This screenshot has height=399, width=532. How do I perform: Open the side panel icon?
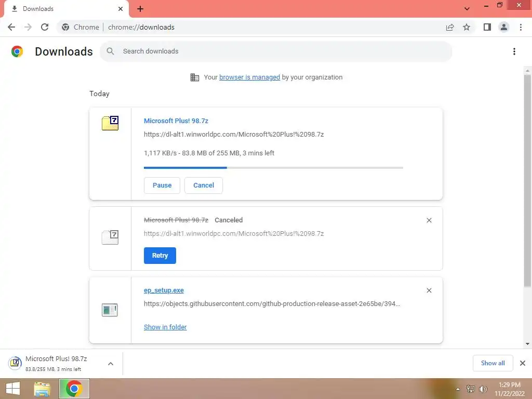[x=487, y=27]
